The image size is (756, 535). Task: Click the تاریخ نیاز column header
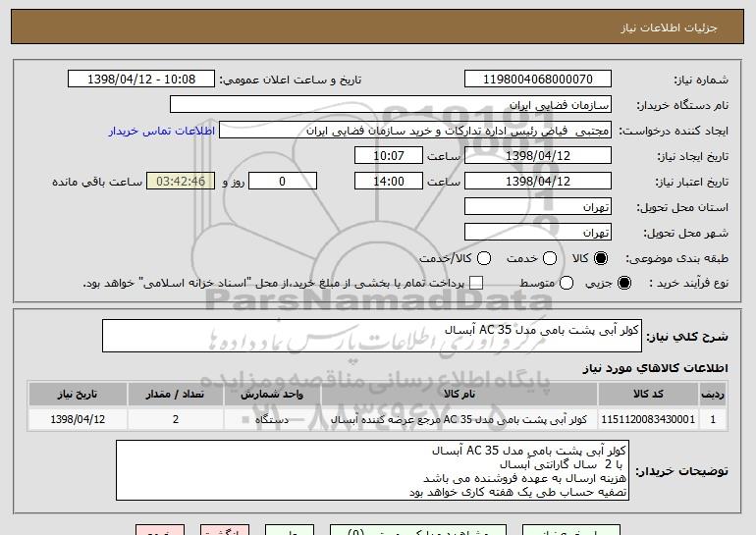point(78,395)
